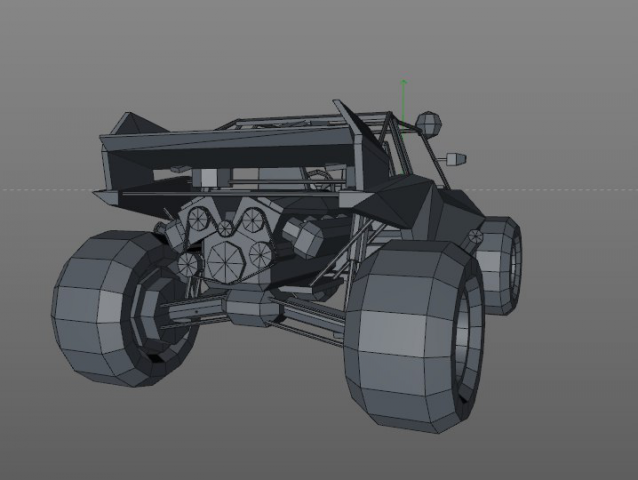Pick the spherical lamp on the roll cage
The height and width of the screenshot is (480, 638).
(428, 123)
